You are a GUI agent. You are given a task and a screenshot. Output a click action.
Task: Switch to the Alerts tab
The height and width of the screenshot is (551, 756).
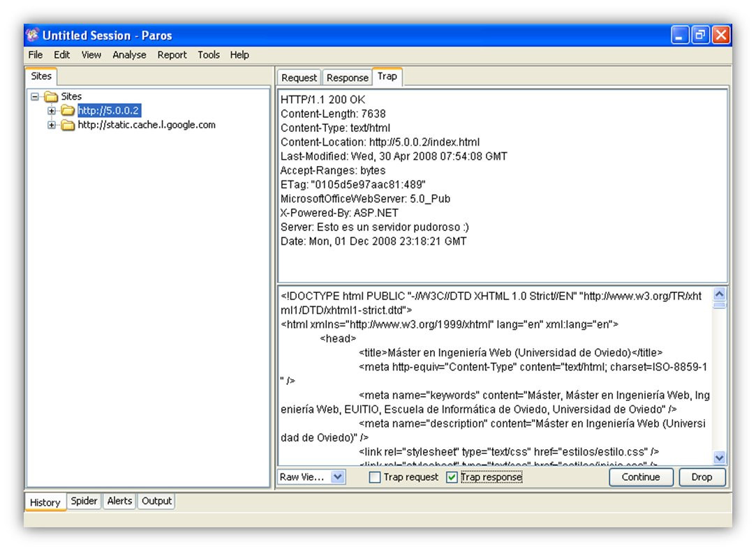point(119,501)
